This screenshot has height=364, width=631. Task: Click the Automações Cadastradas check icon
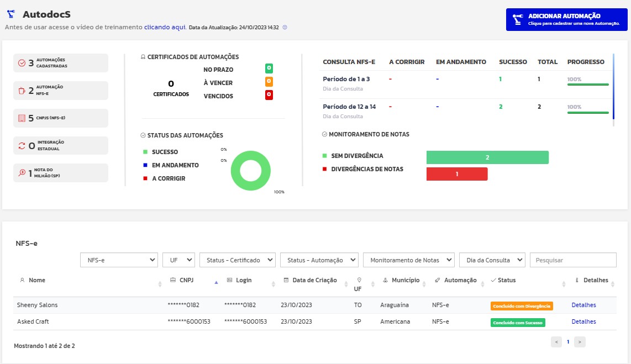click(22, 63)
